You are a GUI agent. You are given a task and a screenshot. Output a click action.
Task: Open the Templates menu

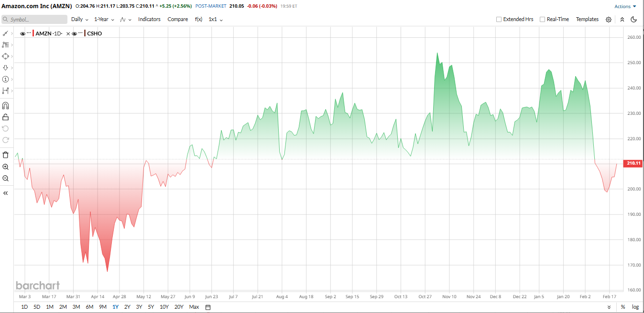click(587, 20)
